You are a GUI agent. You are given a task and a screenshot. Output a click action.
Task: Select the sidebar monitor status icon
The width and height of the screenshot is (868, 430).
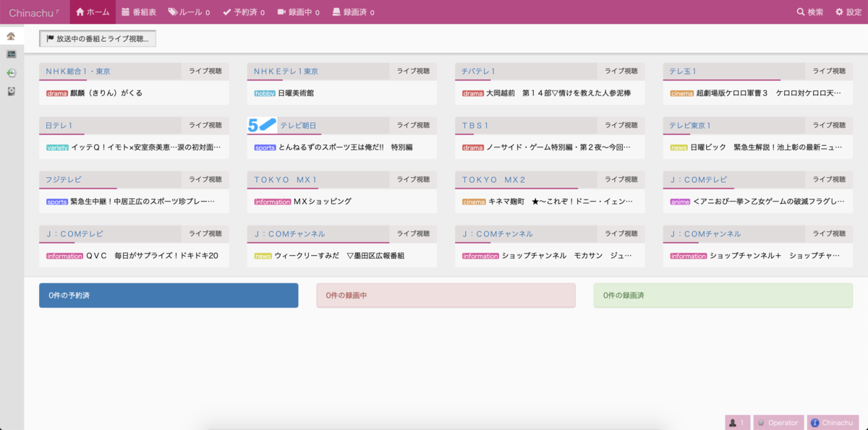[12, 54]
